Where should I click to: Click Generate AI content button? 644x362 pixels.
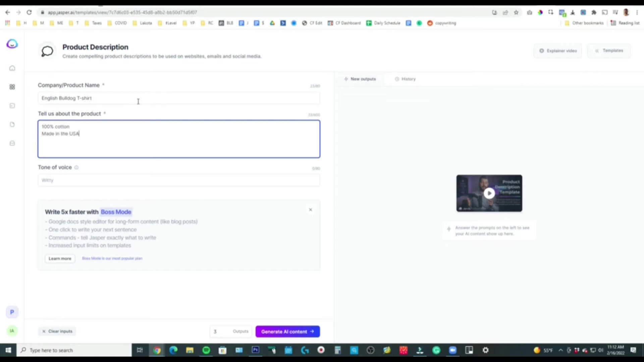pyautogui.click(x=288, y=331)
